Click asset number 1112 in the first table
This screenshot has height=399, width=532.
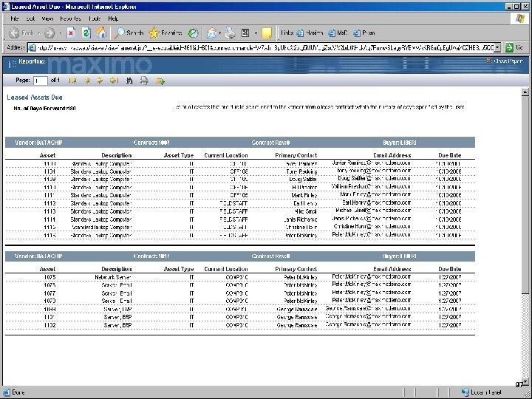50,203
